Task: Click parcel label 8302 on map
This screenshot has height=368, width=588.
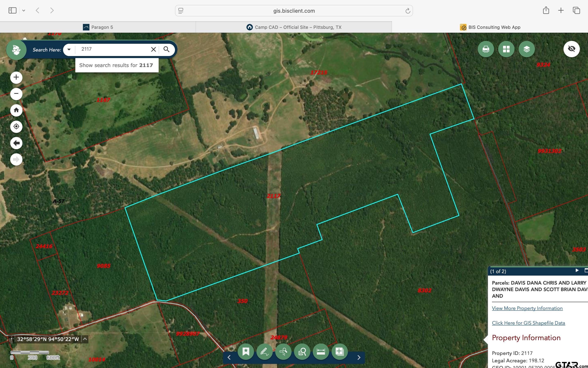Action: point(424,290)
